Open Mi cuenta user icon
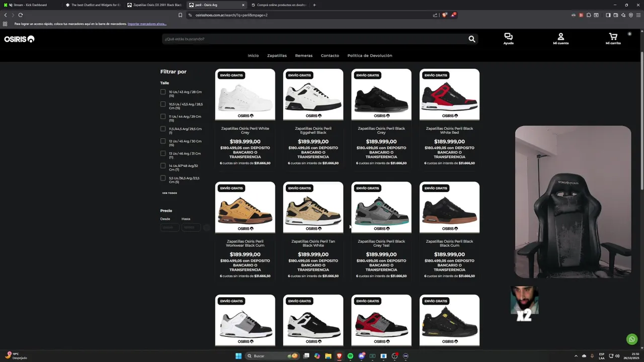This screenshot has width=644, height=362. (560, 39)
